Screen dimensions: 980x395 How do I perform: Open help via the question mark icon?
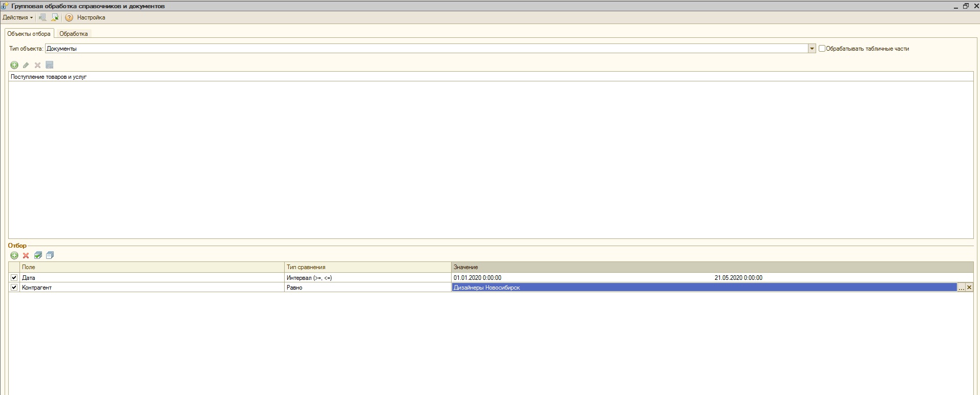point(69,17)
